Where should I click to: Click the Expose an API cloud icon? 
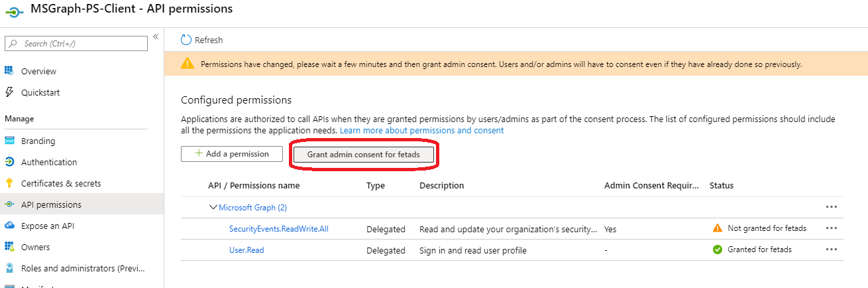click(9, 226)
